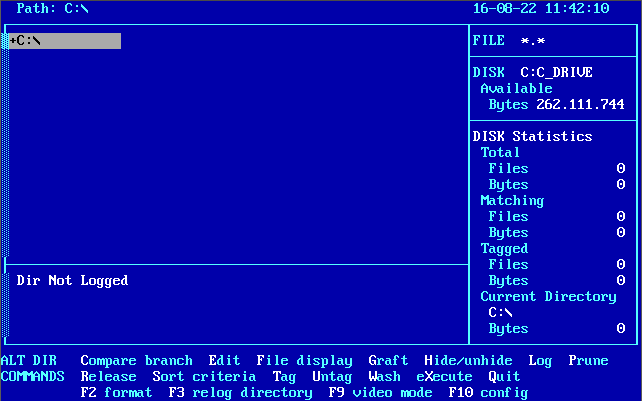642x401 pixels.
Task: Choose the Graft command
Action: click(388, 361)
